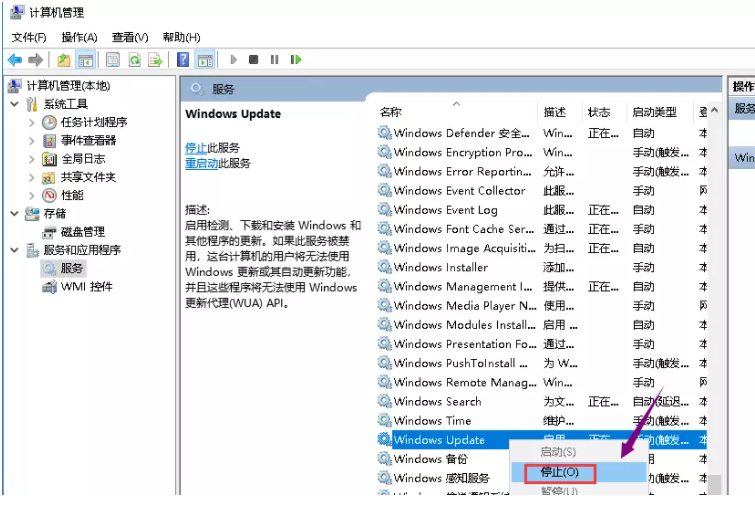Click the 重启动 service link

pyautogui.click(x=200, y=163)
